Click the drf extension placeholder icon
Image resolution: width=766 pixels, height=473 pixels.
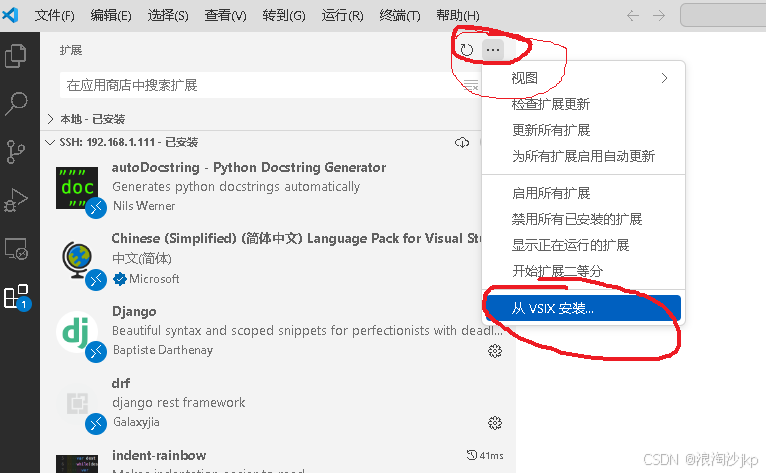pos(77,404)
